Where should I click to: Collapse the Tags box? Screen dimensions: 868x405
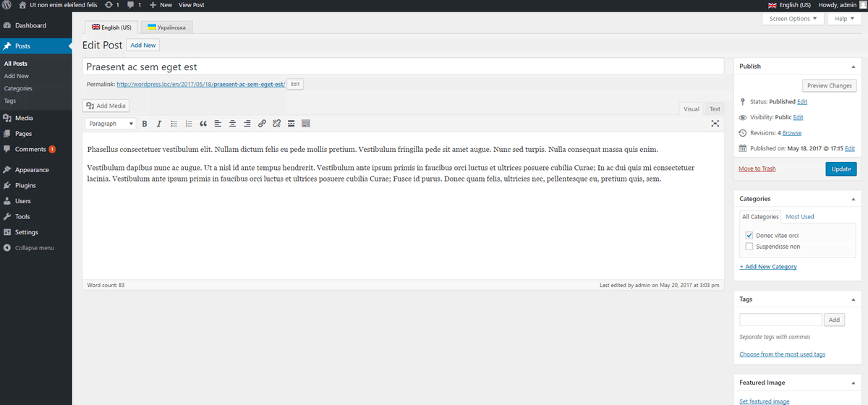[x=854, y=299]
